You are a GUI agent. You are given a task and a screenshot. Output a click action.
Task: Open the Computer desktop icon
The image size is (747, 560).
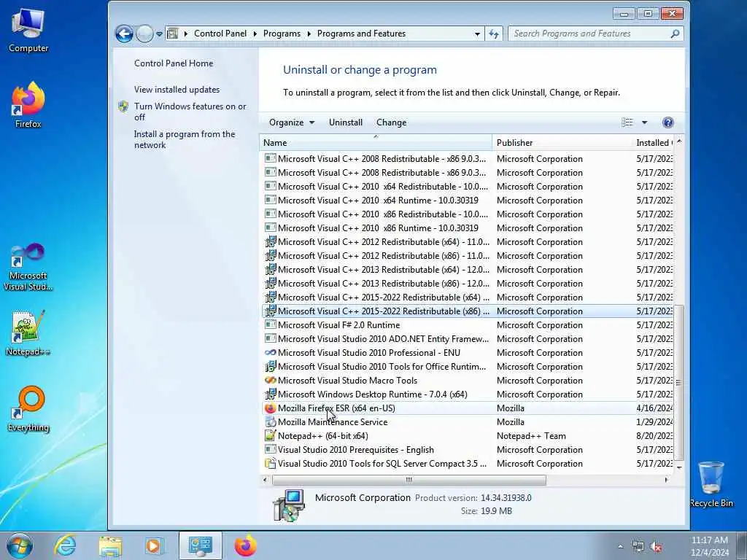click(x=28, y=31)
